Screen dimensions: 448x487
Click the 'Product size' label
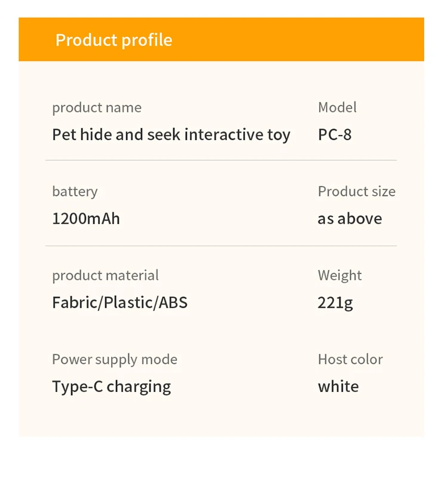point(357,191)
